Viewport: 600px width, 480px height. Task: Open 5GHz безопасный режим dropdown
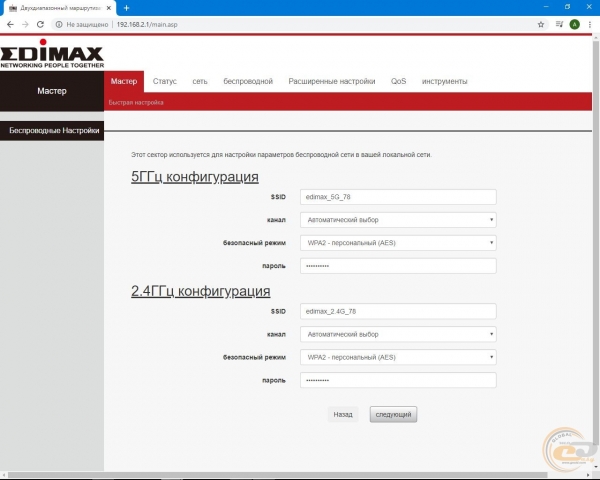(398, 243)
